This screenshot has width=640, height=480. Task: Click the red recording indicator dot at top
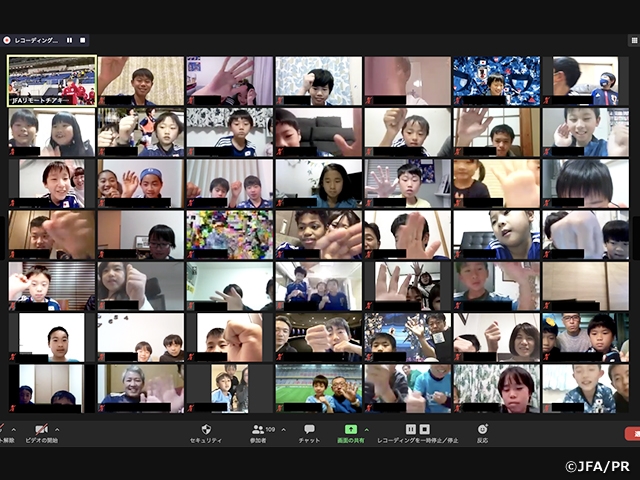pos(7,41)
